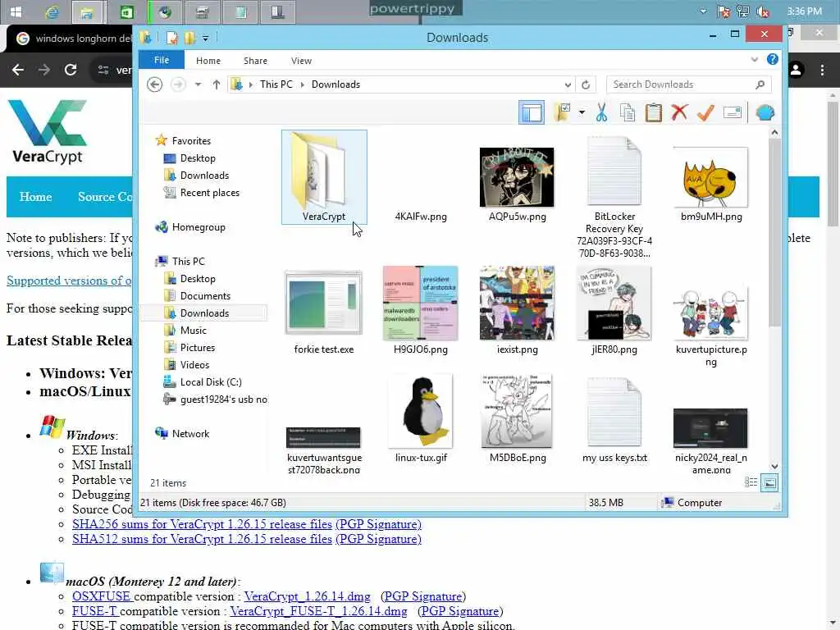The height and width of the screenshot is (630, 840).
Task: Refresh the Downloads folder view
Action: coord(586,84)
